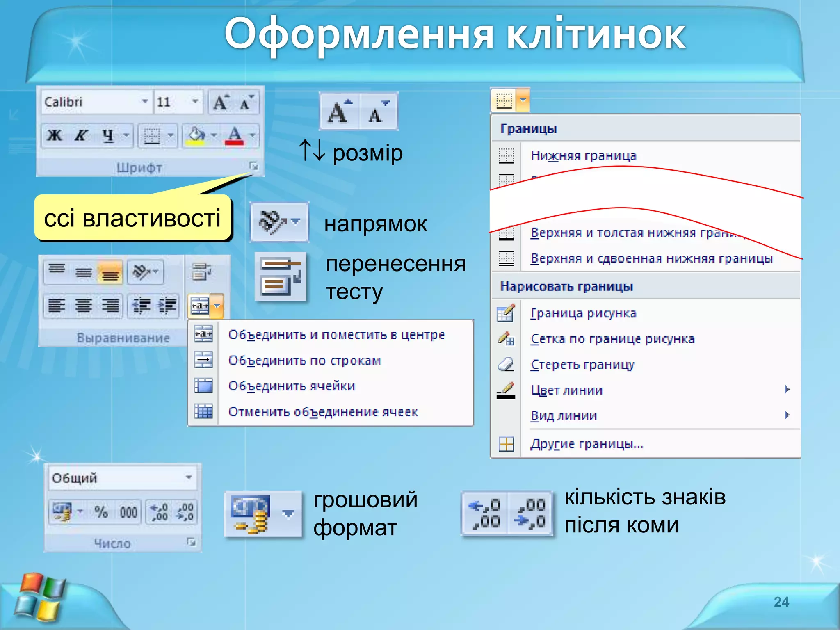Image resolution: width=840 pixels, height=630 pixels.
Task: Click decrease font size in Шрифт panel
Action: click(x=247, y=102)
